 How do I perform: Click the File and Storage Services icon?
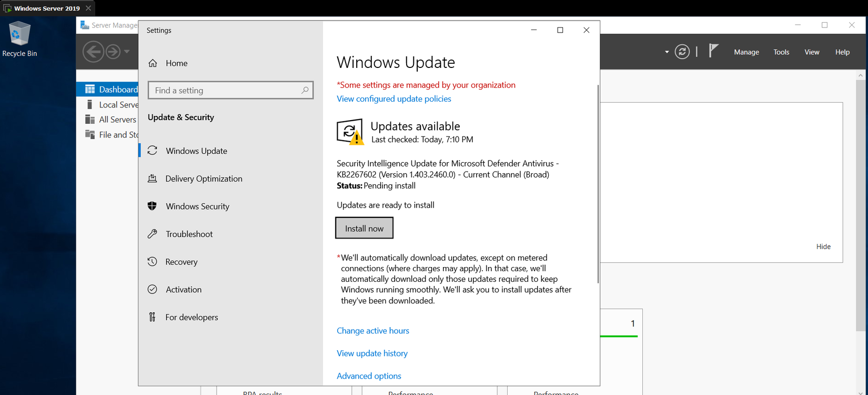coord(90,135)
